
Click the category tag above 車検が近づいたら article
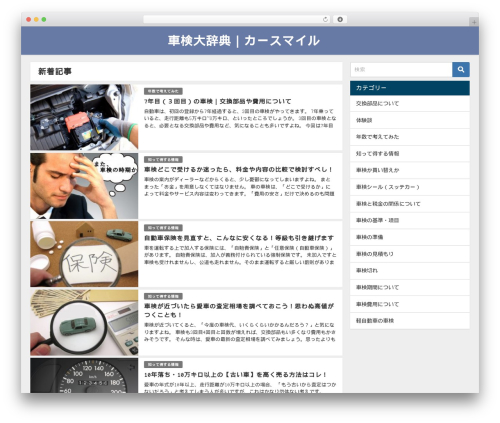[x=163, y=296]
